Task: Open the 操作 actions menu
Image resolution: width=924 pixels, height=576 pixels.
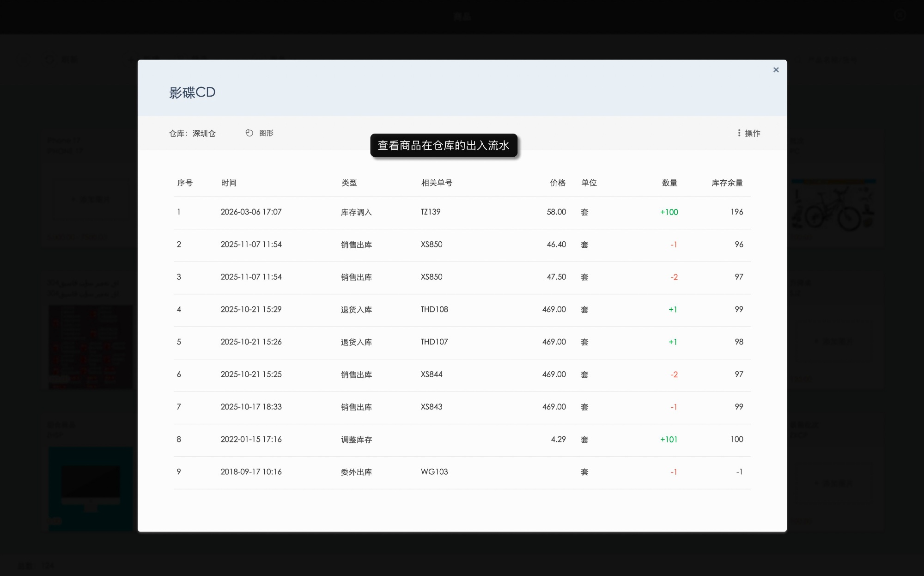Action: pos(752,133)
